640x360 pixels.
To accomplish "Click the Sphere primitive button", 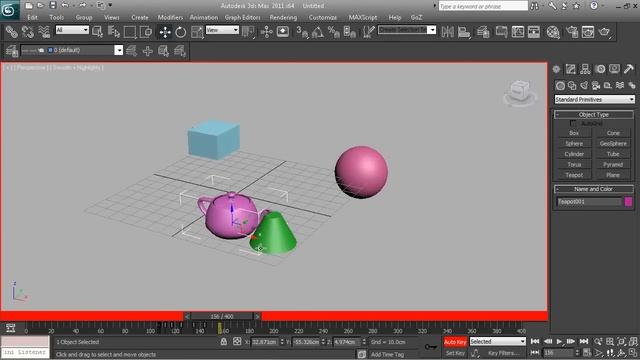I will [574, 143].
